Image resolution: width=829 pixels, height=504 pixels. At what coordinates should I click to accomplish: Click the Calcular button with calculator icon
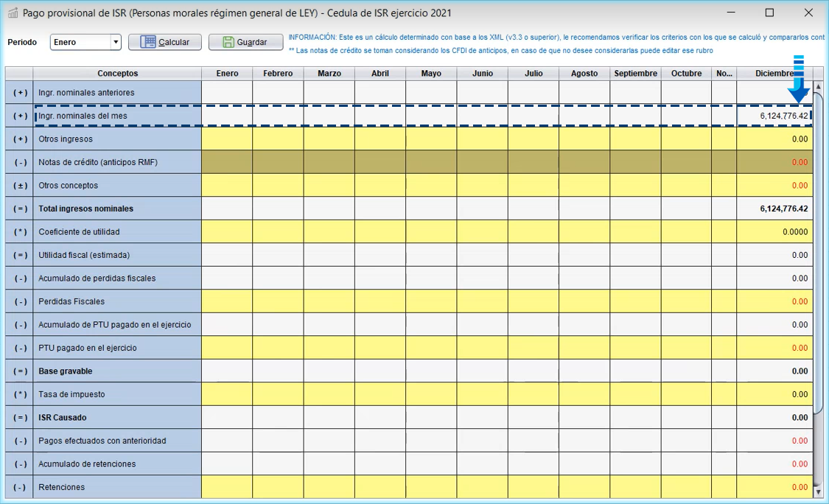click(x=165, y=42)
